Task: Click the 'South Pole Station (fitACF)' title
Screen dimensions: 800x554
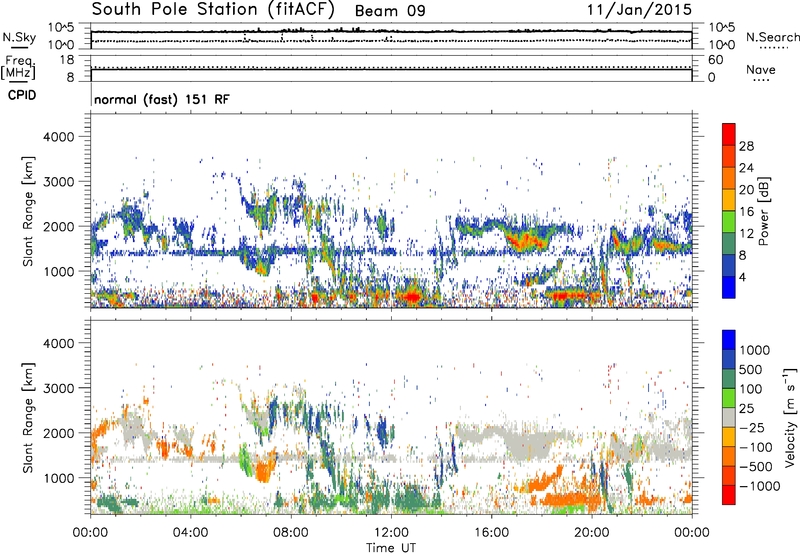Action: (213, 9)
